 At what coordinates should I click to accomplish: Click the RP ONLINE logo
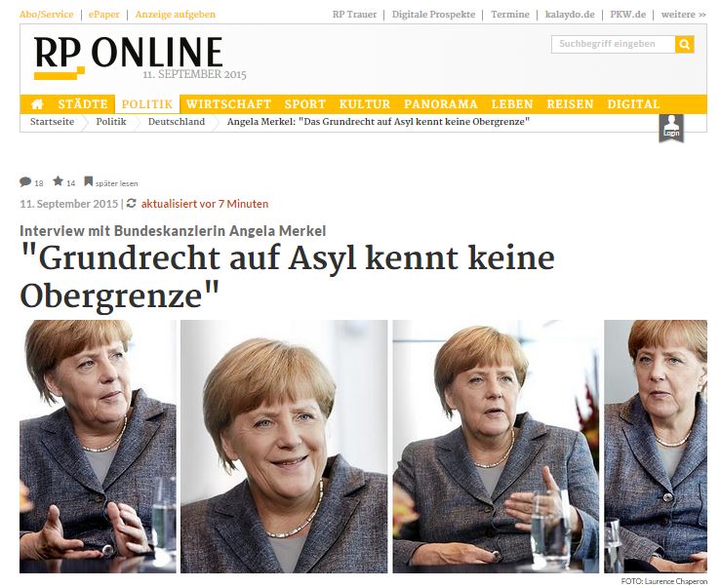pyautogui.click(x=128, y=57)
